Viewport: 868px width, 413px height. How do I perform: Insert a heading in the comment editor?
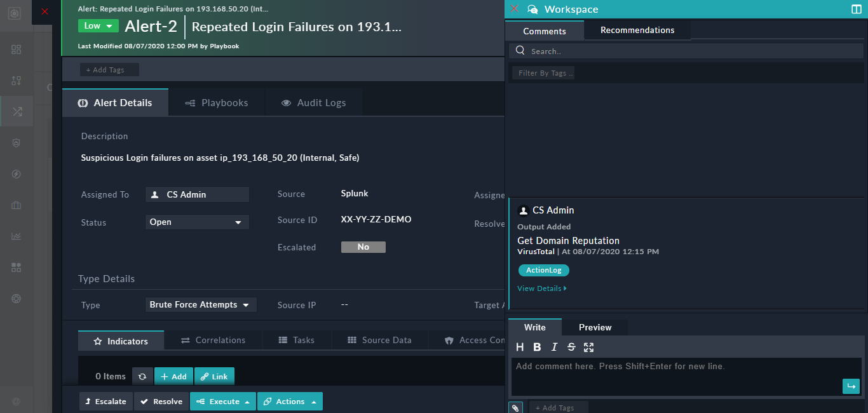point(520,347)
